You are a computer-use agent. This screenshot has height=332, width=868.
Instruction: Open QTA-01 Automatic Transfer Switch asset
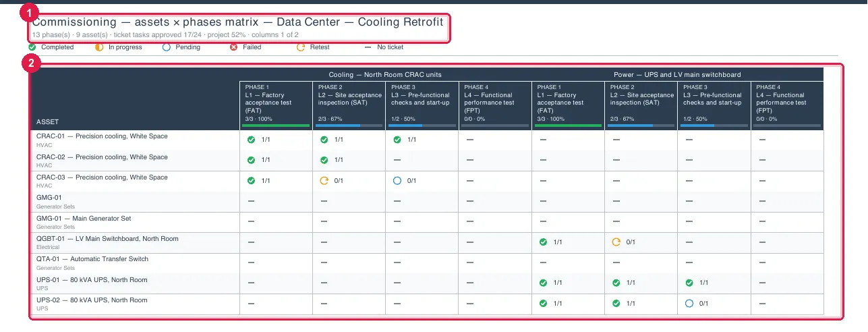(x=135, y=262)
